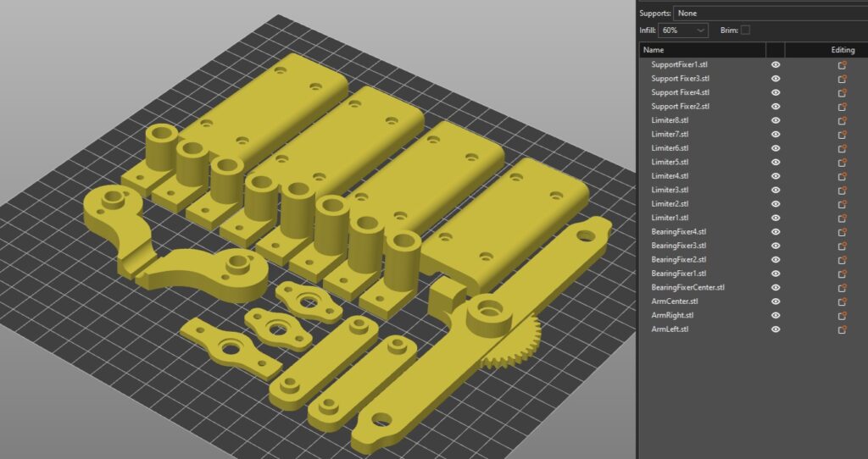Open editing settings for SupportFixer1.stl
Screen dimensions: 868x459
(842, 64)
